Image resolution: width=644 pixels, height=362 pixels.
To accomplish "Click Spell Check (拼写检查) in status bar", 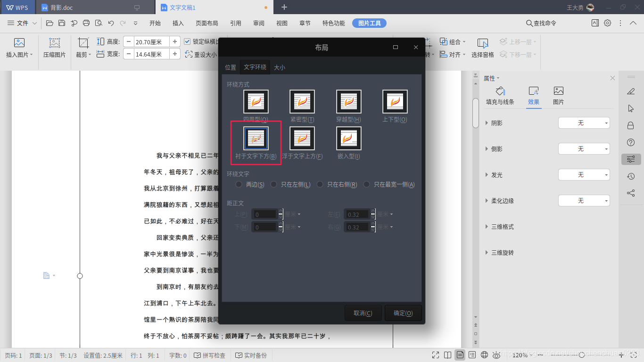I will [210, 355].
